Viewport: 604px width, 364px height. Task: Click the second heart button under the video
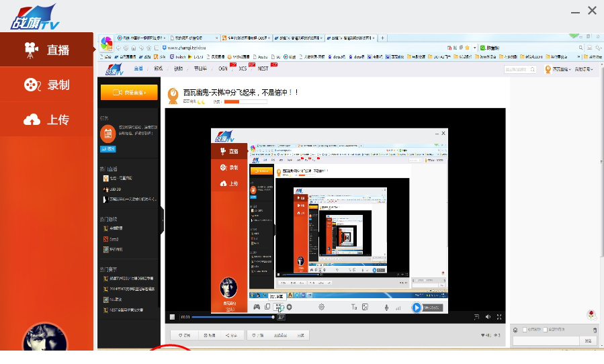pos(258,335)
